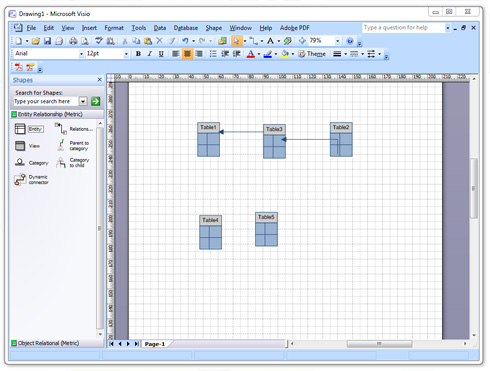
Task: Activate the Format Painter brush
Action: (x=171, y=41)
